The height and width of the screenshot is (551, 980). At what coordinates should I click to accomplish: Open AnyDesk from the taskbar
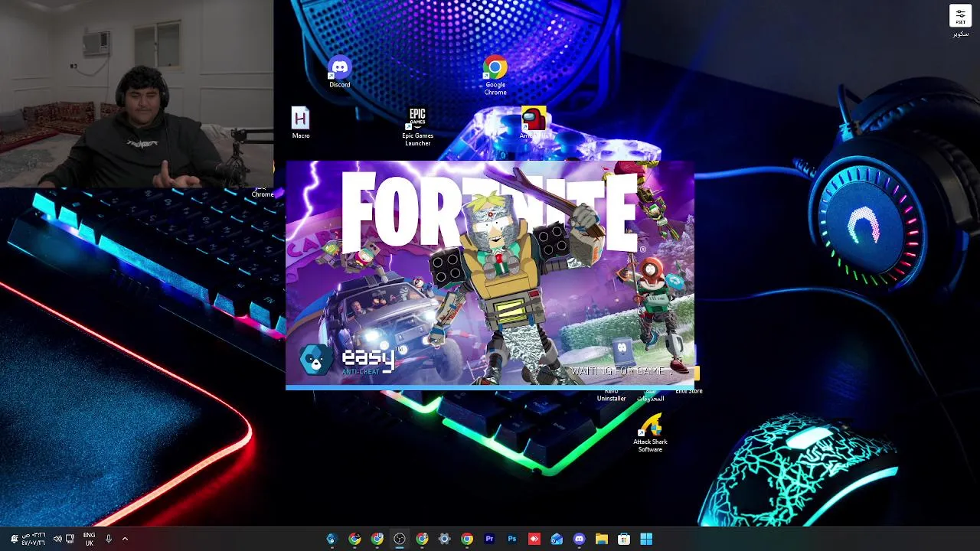(x=534, y=539)
